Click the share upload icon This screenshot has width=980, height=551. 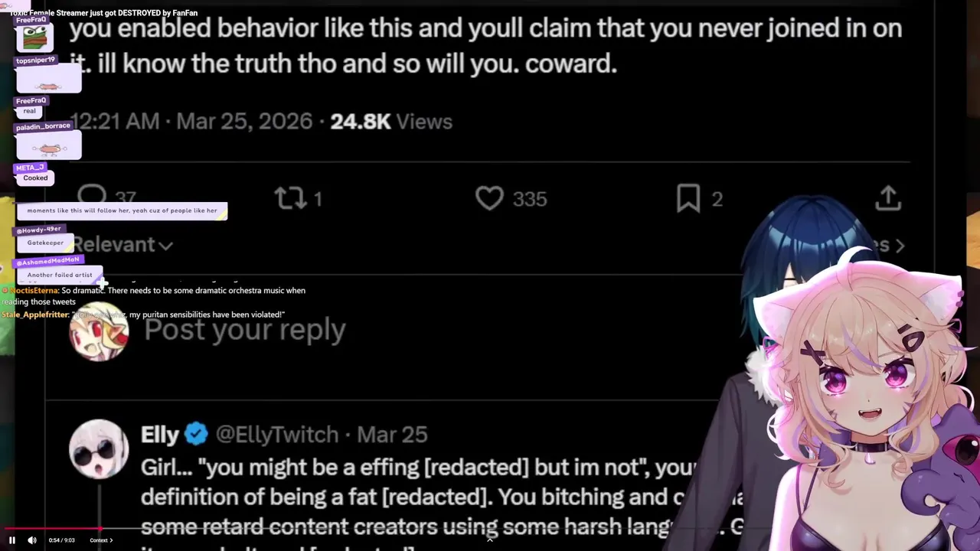point(888,197)
